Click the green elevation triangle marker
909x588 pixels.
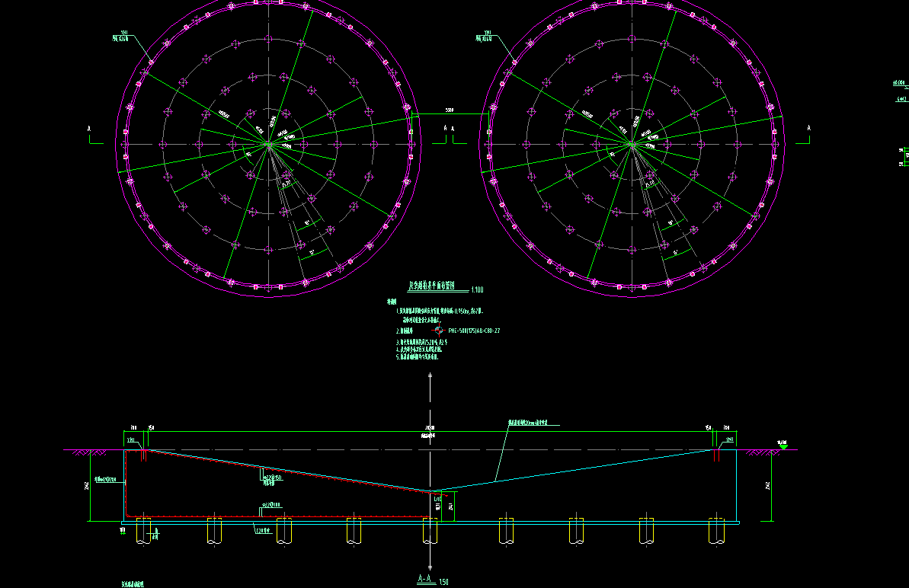(x=783, y=446)
